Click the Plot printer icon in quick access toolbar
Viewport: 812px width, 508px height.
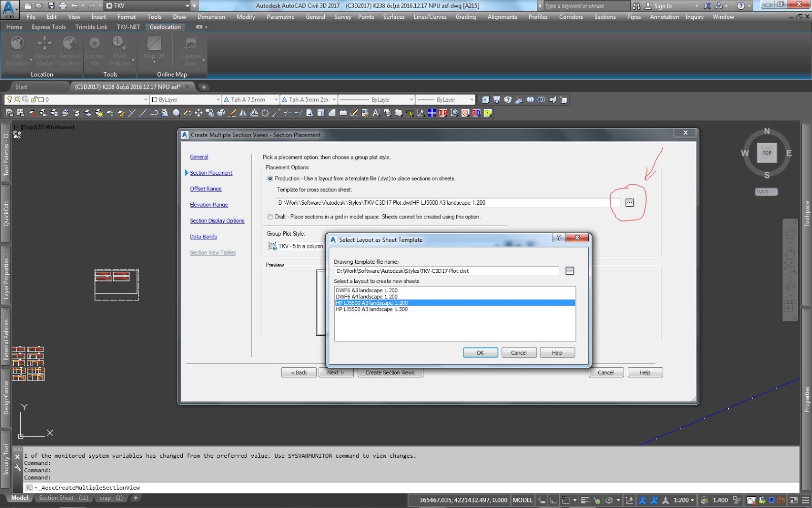tap(62, 6)
